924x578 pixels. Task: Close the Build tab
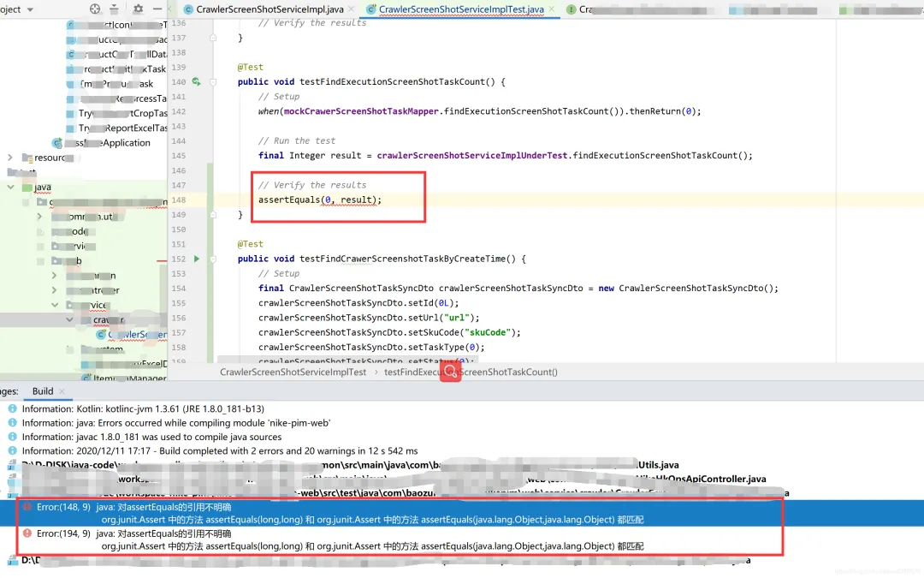tap(62, 391)
